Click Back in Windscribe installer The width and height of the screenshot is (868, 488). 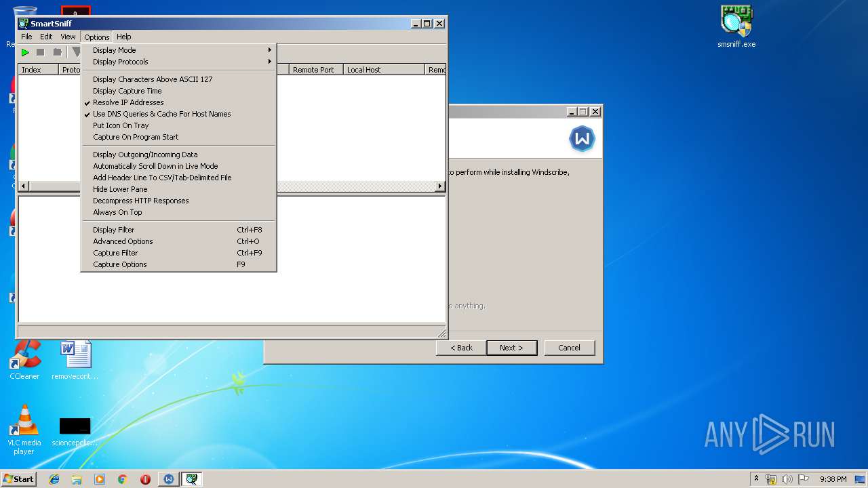pos(461,348)
